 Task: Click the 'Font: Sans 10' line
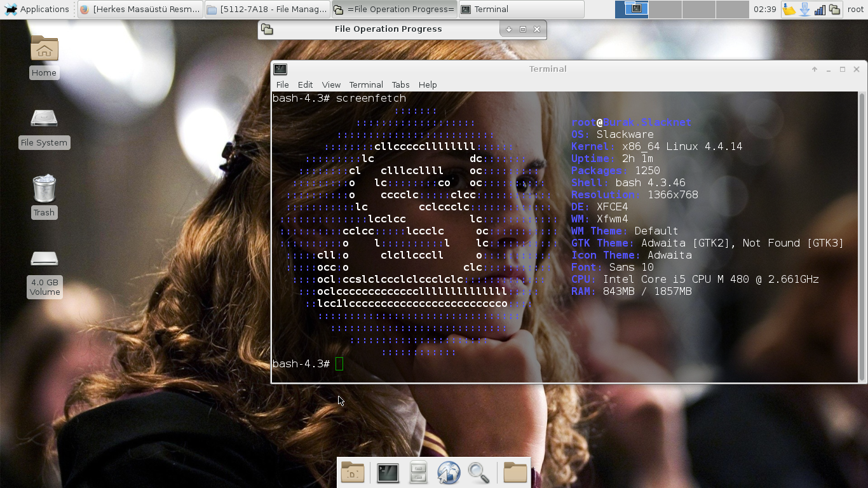pos(613,267)
